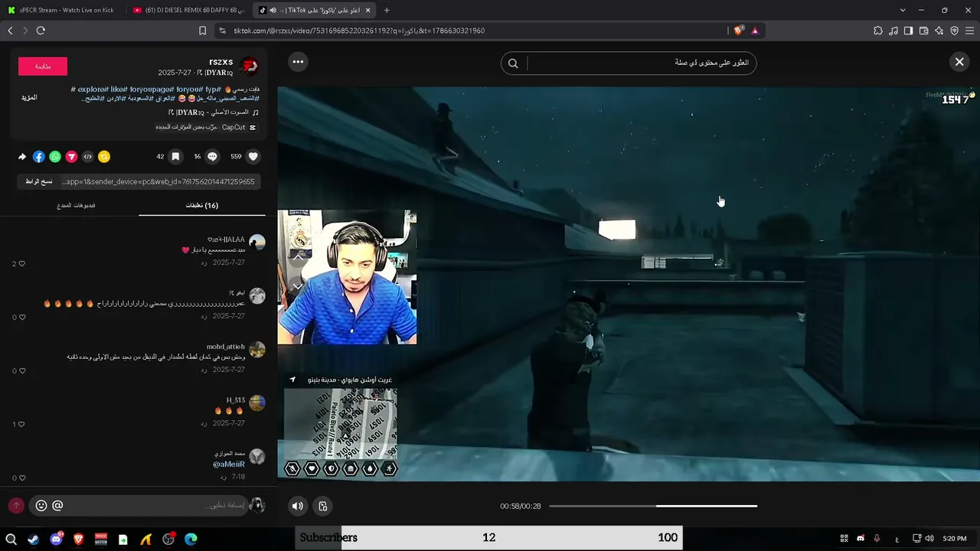Image resolution: width=980 pixels, height=551 pixels.
Task: Share via the red send-to-friends icon
Action: (x=71, y=156)
